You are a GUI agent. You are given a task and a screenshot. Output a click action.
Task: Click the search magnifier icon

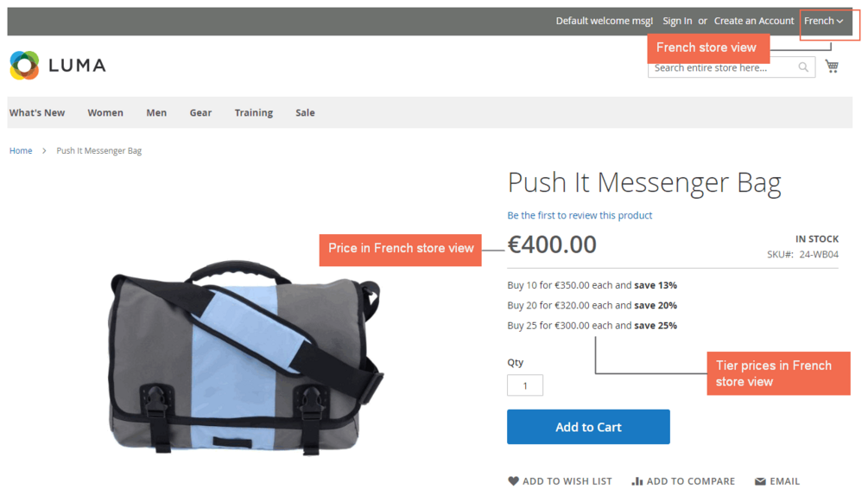pos(803,67)
